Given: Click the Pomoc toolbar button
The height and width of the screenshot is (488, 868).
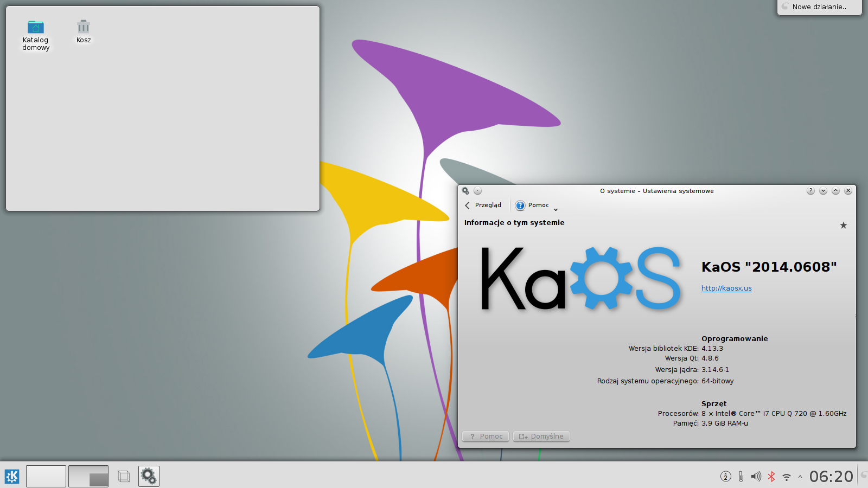Looking at the screenshot, I should (532, 206).
